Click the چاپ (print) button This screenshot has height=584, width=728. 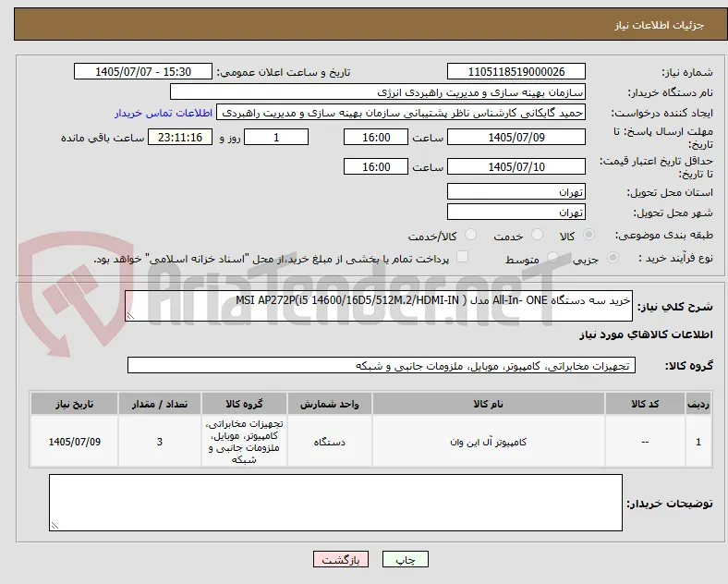tap(405, 559)
